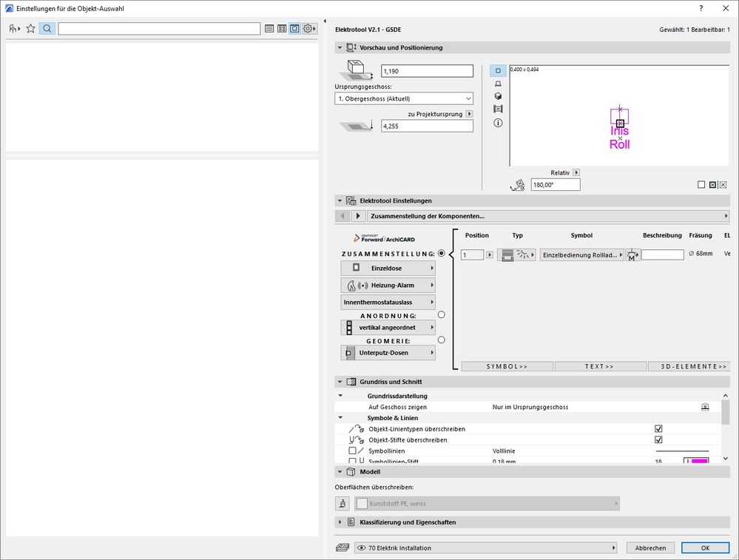Go to previous Elektrotool settings page
The height and width of the screenshot is (560, 739).
[342, 216]
